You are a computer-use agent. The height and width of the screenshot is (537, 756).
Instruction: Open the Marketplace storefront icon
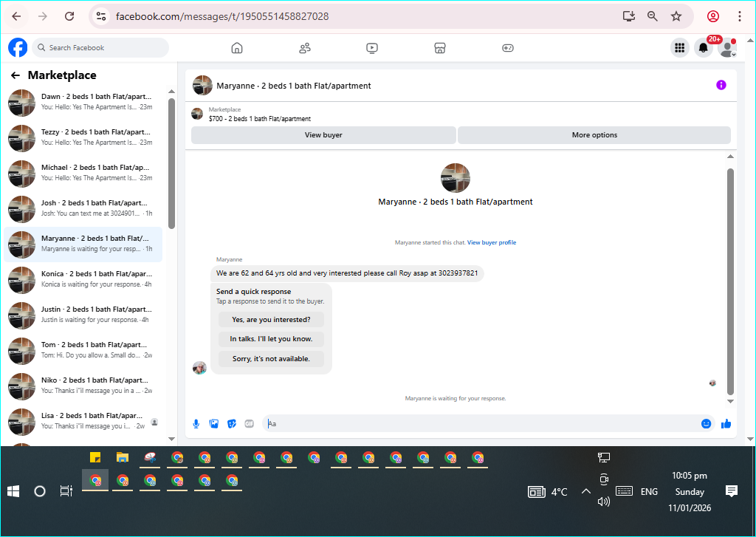click(440, 48)
